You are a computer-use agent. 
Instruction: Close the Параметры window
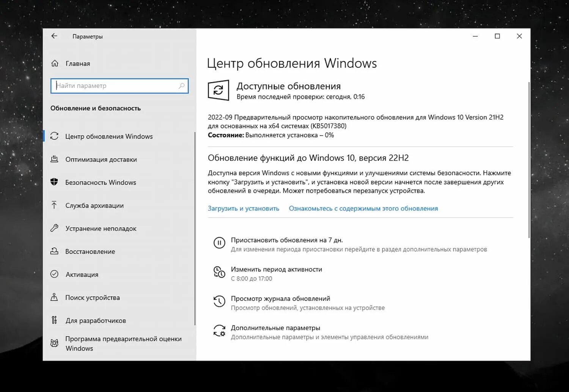point(519,36)
